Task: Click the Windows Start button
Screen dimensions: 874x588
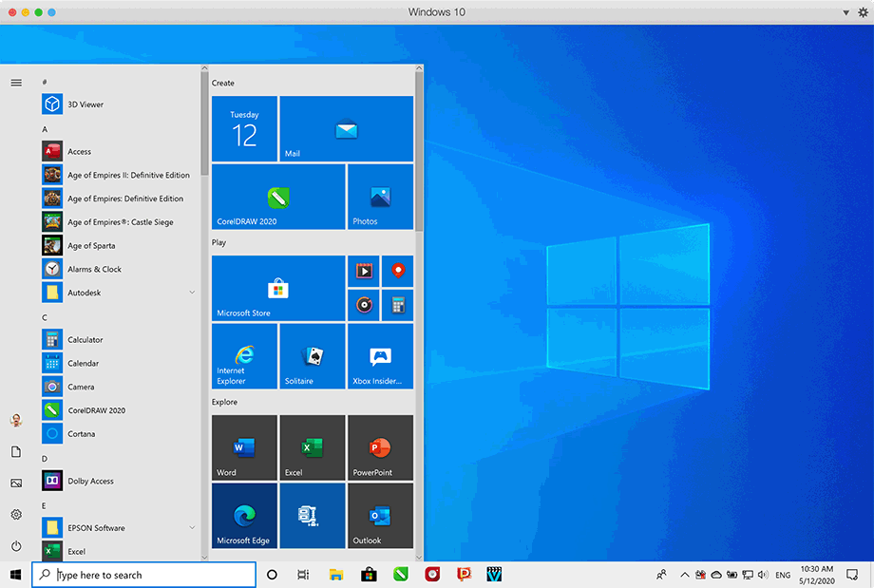Action: click(15, 575)
